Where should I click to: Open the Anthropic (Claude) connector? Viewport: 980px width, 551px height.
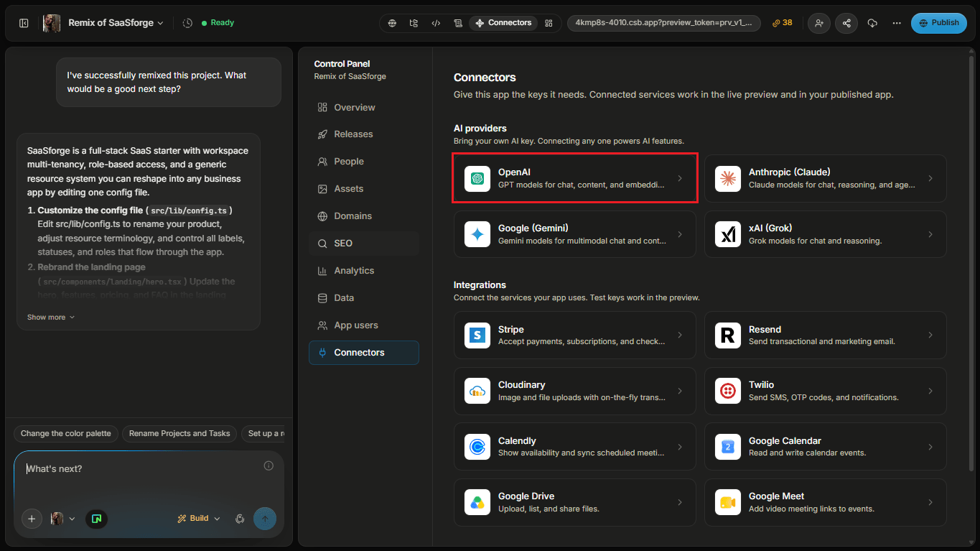826,178
